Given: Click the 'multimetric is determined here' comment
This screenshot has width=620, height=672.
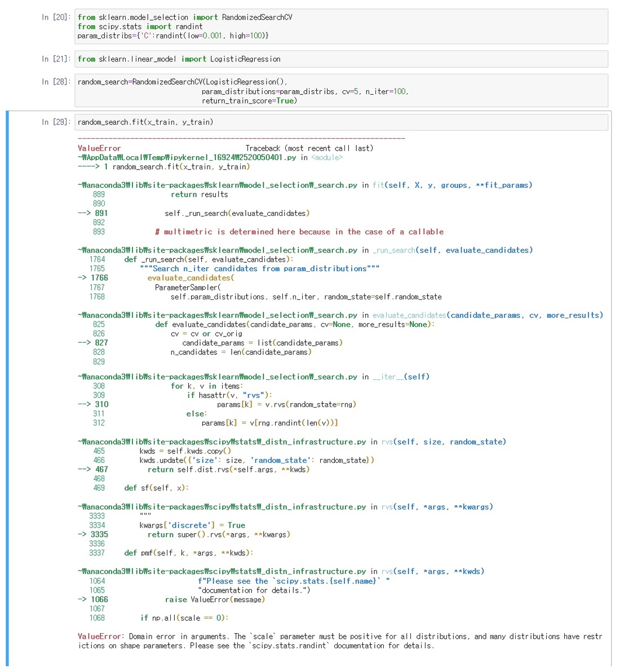Looking at the screenshot, I should click(x=299, y=232).
